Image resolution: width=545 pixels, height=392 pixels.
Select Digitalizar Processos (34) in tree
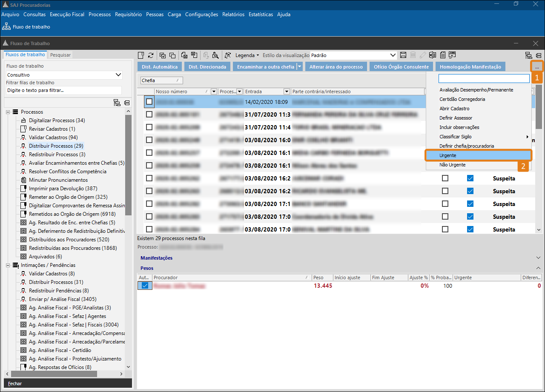coord(57,120)
